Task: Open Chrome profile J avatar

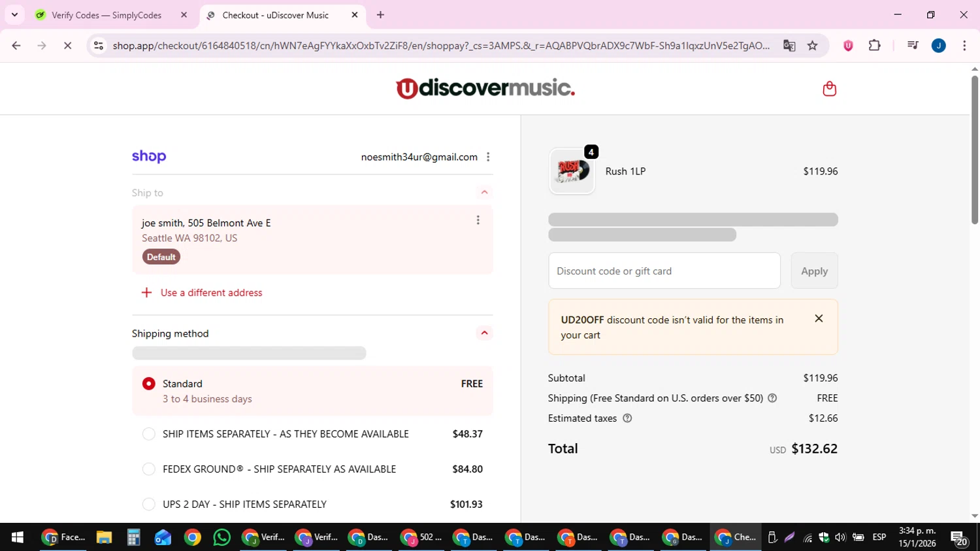Action: [939, 46]
